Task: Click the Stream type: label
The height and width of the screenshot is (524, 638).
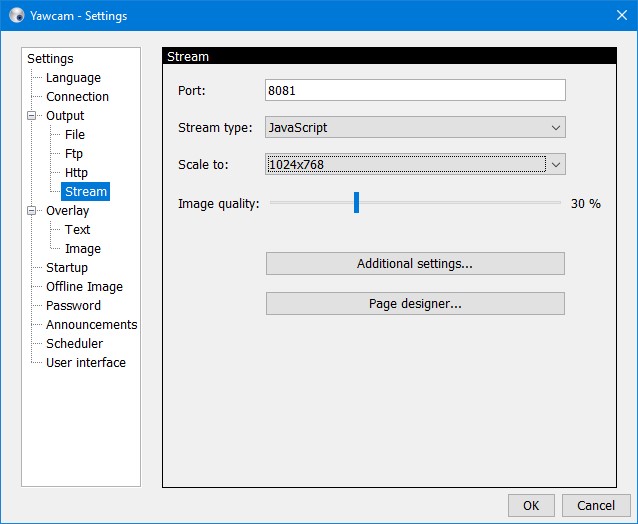Action: pos(215,128)
